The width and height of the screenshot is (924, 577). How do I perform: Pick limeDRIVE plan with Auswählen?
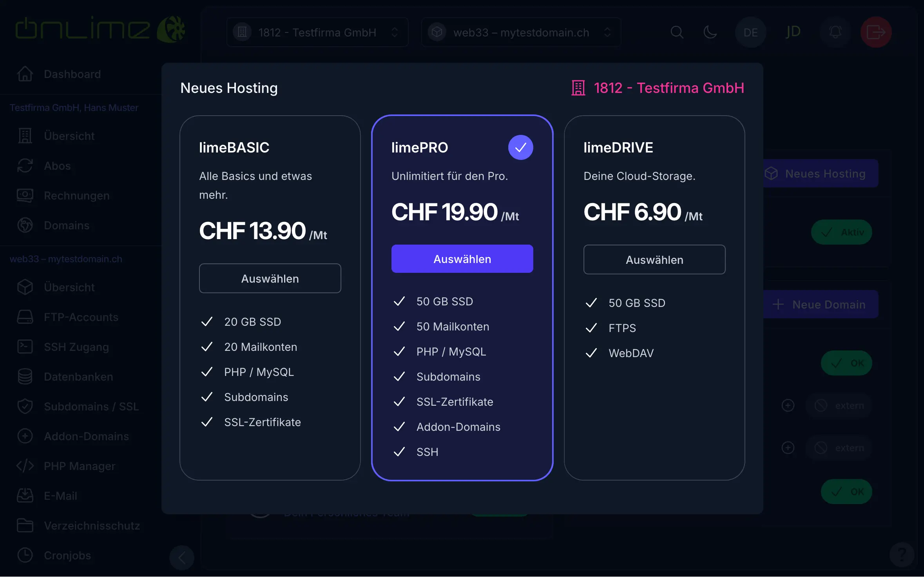pos(654,259)
